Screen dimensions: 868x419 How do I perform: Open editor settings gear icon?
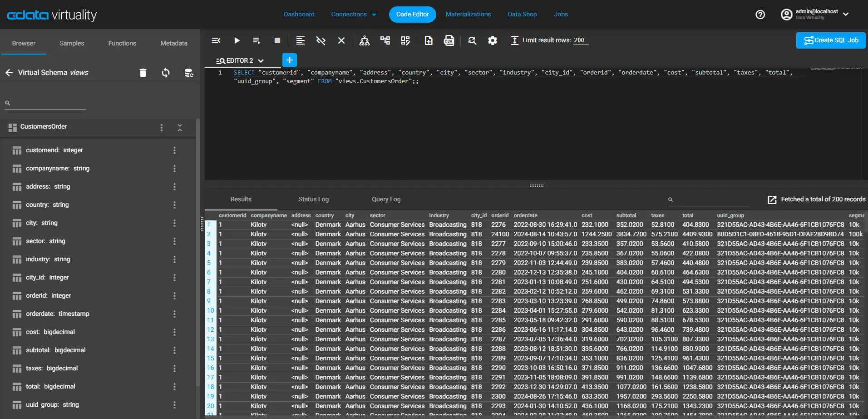tap(492, 40)
